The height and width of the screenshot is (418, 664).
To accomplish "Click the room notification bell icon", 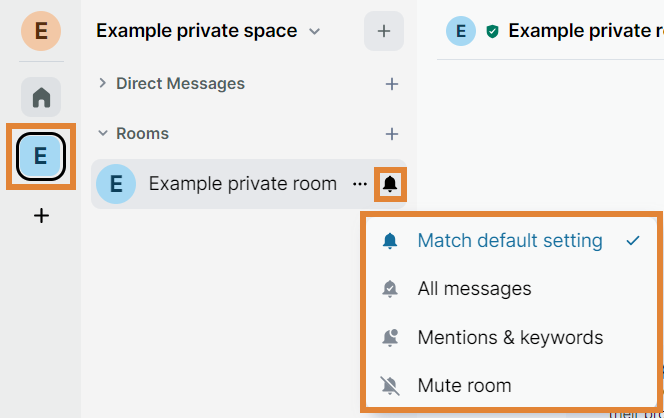I will 390,184.
